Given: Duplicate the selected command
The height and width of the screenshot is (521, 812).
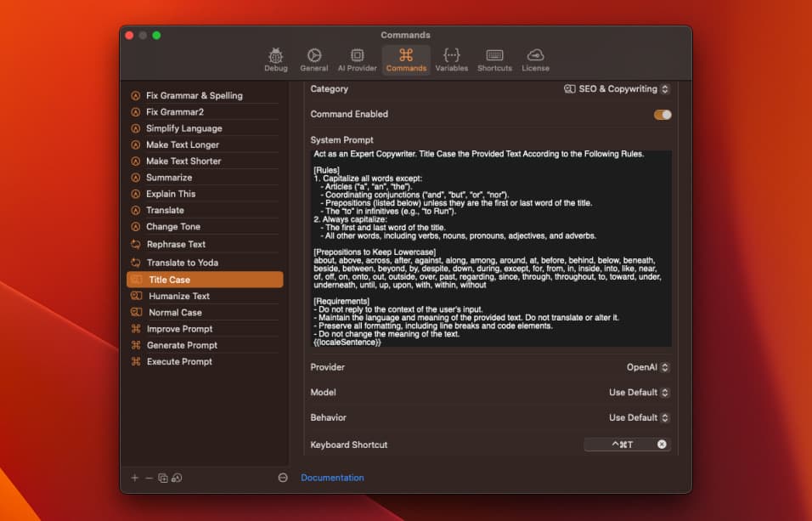Looking at the screenshot, I should [161, 478].
